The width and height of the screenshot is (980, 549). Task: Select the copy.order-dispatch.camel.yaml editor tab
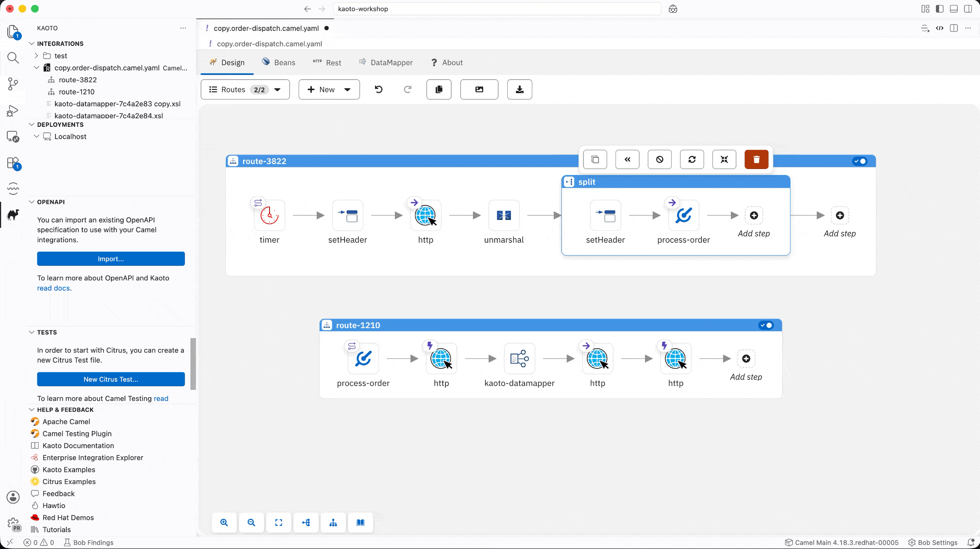(x=266, y=28)
